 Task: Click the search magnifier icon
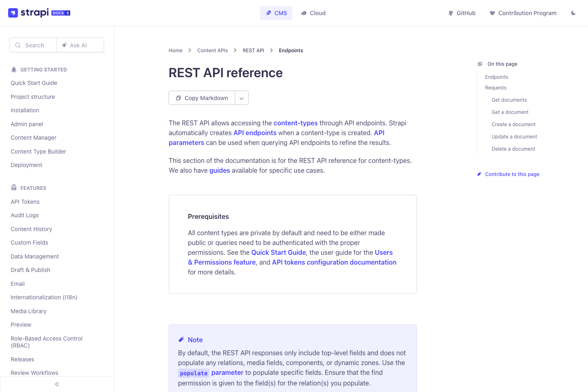tap(18, 45)
